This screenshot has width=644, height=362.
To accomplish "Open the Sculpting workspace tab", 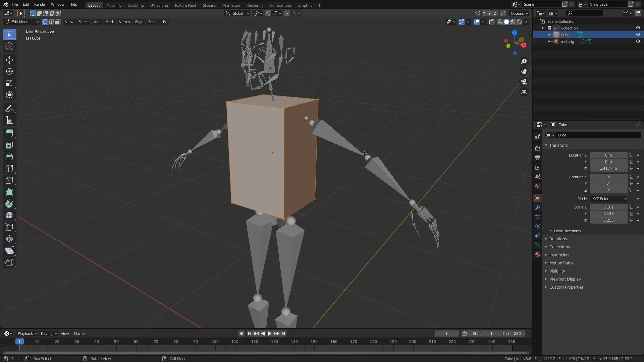I will pos(136,5).
